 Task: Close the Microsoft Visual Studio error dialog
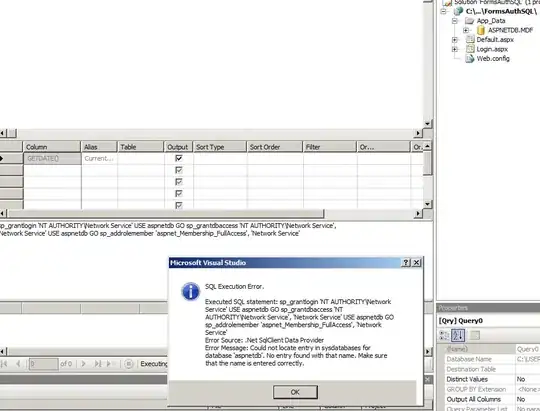click(416, 263)
